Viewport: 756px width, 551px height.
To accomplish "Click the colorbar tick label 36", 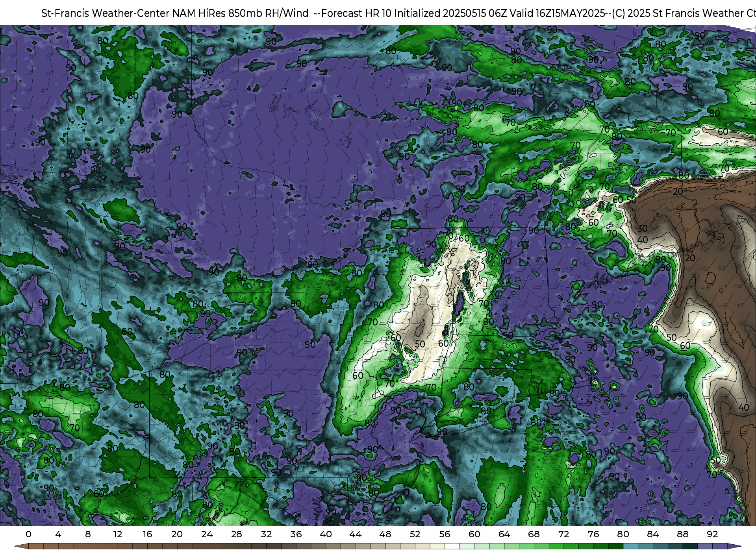I will click(x=296, y=534).
